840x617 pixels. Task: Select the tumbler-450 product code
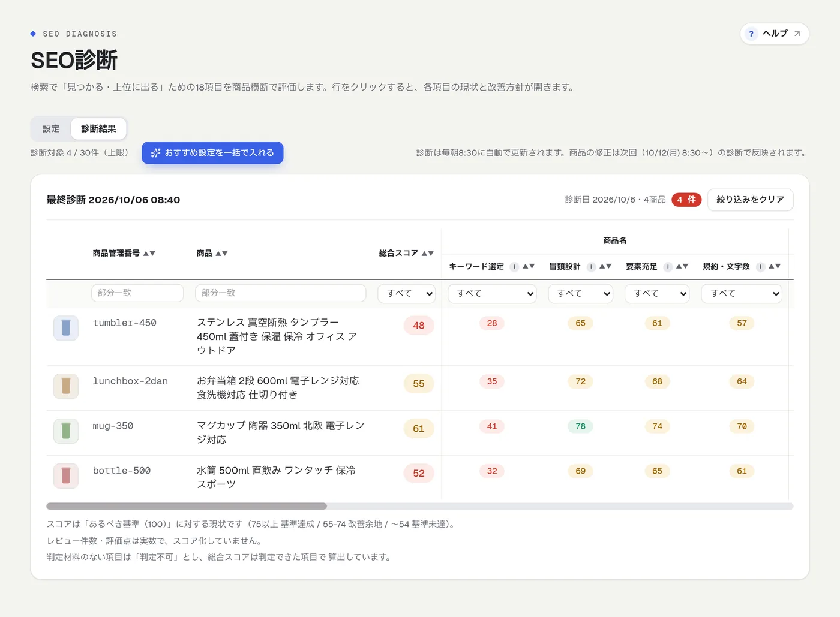point(125,323)
